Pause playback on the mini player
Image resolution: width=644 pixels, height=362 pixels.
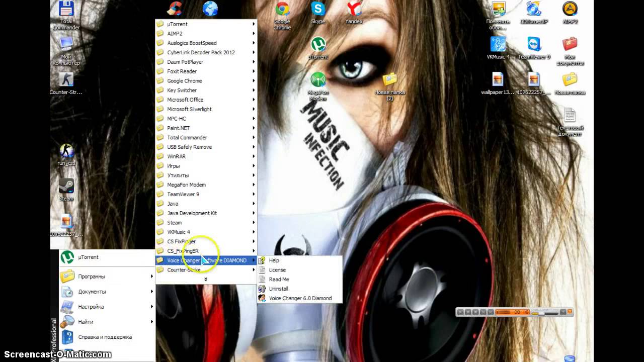[x=468, y=312]
